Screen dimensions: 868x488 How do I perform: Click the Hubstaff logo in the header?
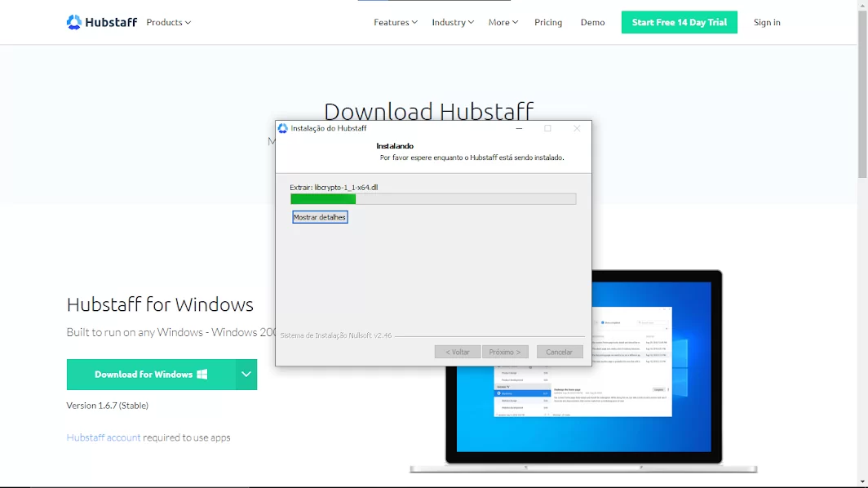click(102, 22)
